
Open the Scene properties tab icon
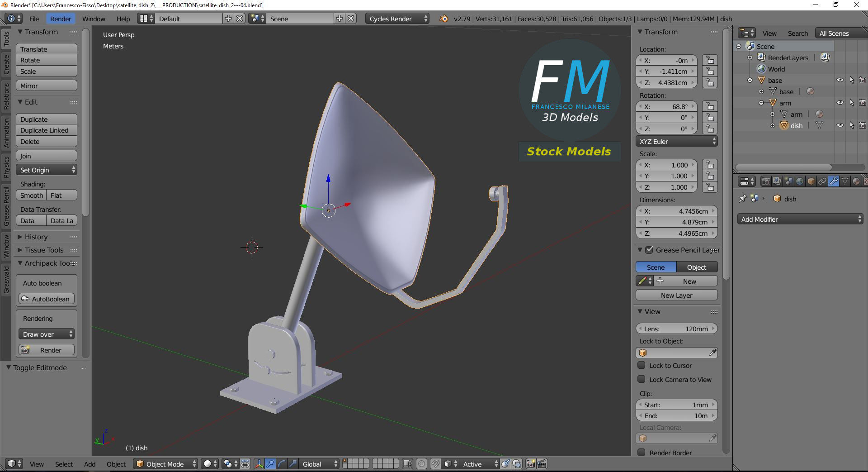[x=788, y=181]
